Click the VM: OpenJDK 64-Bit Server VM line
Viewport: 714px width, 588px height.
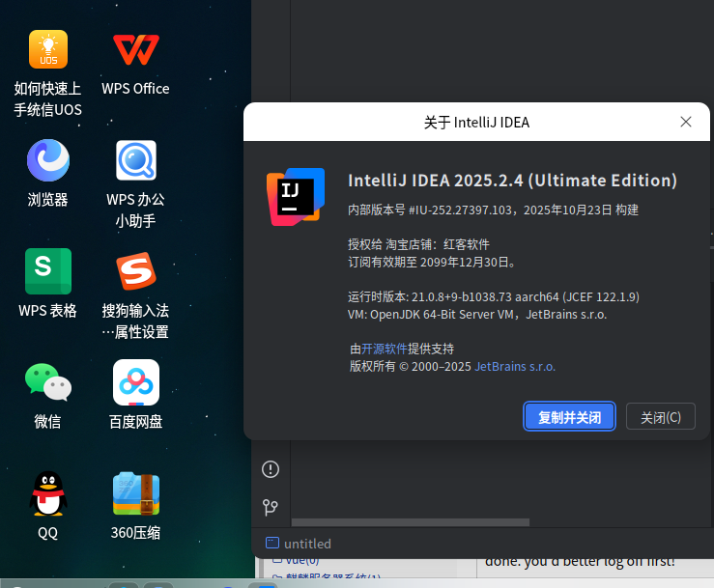(477, 315)
